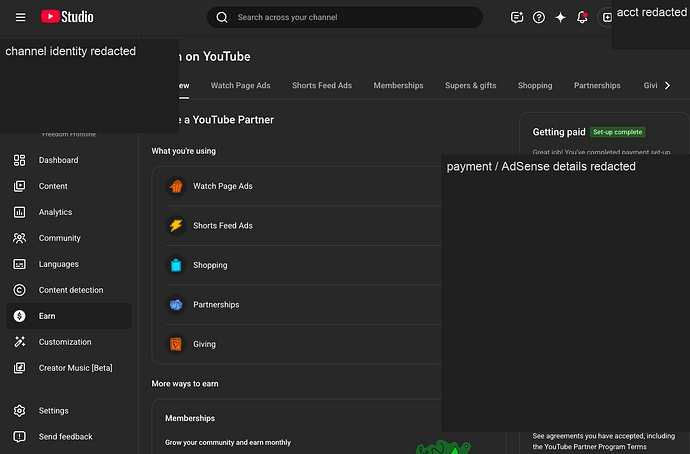Click the Watch Page Ads row icon
The height and width of the screenshot is (454, 690).
pyautogui.click(x=176, y=186)
